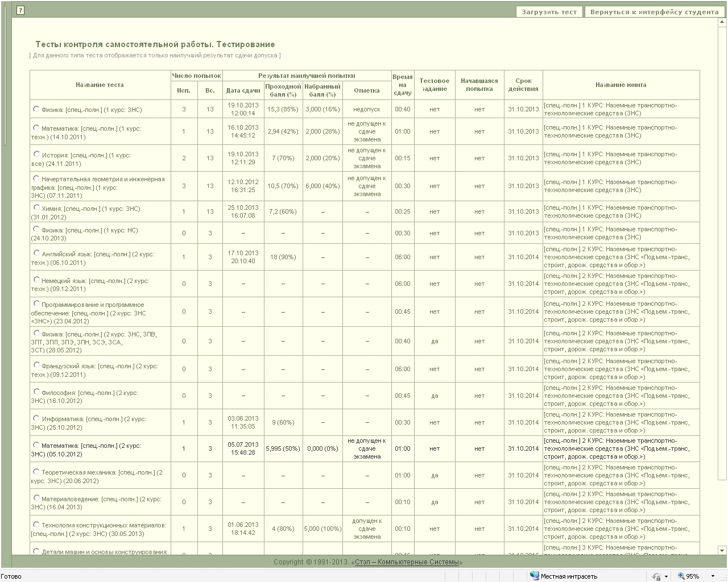This screenshot has height=582, width=728.
Task: Select Философия test radio button
Action: tap(36, 392)
